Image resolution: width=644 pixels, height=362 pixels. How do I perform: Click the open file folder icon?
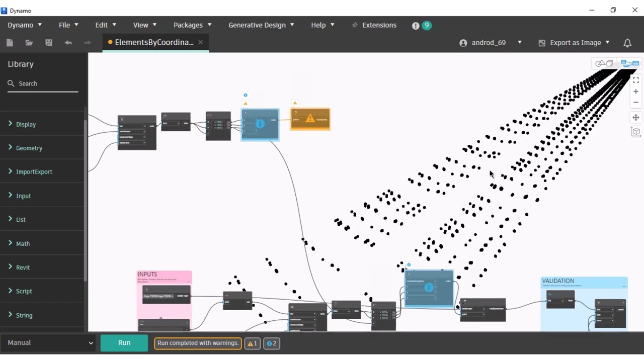[29, 43]
